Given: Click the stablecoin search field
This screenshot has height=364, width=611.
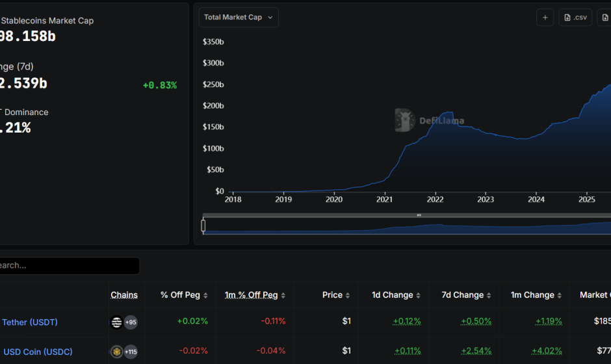Looking at the screenshot, I should pos(68,266).
